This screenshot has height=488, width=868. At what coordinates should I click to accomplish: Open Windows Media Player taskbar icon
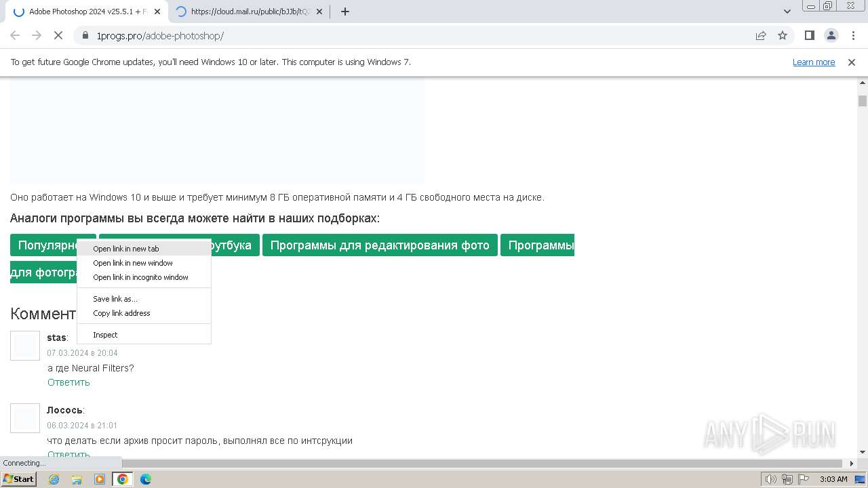coord(100,479)
